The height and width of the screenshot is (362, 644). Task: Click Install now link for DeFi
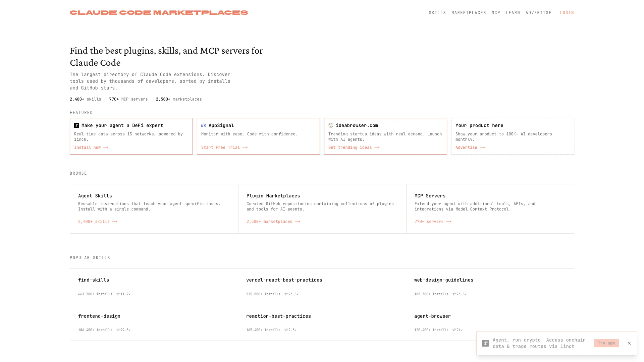[x=91, y=147]
